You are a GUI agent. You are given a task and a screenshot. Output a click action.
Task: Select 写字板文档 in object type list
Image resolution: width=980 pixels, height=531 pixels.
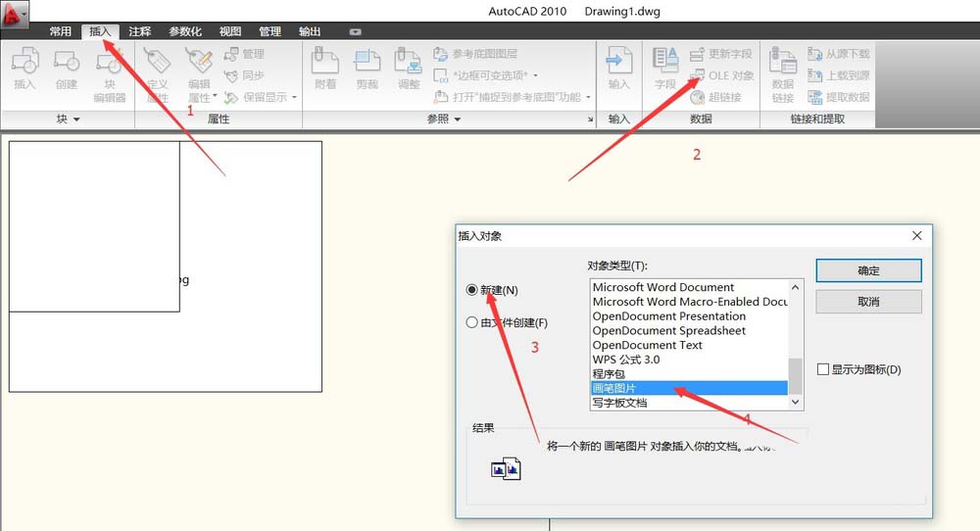(689, 403)
